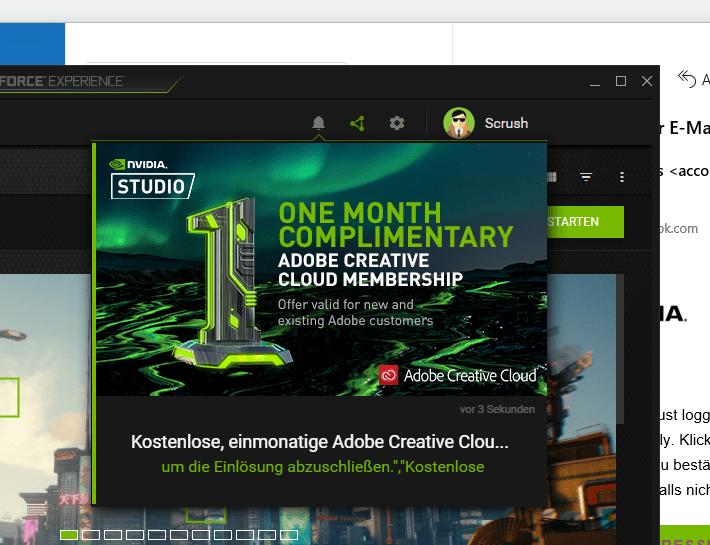Click the GeForce Experience vertical scrollbar
Image resolution: width=710 pixels, height=545 pixels.
(x=620, y=349)
